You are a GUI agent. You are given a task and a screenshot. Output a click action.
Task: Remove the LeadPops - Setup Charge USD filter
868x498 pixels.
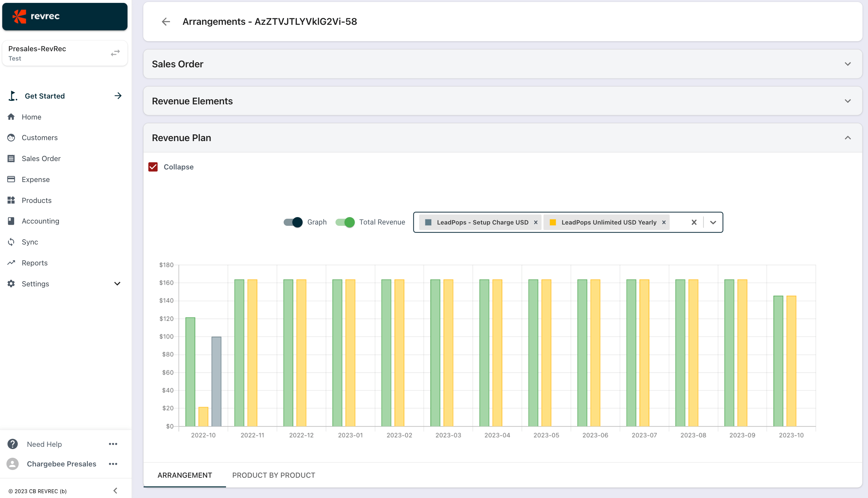pos(535,222)
